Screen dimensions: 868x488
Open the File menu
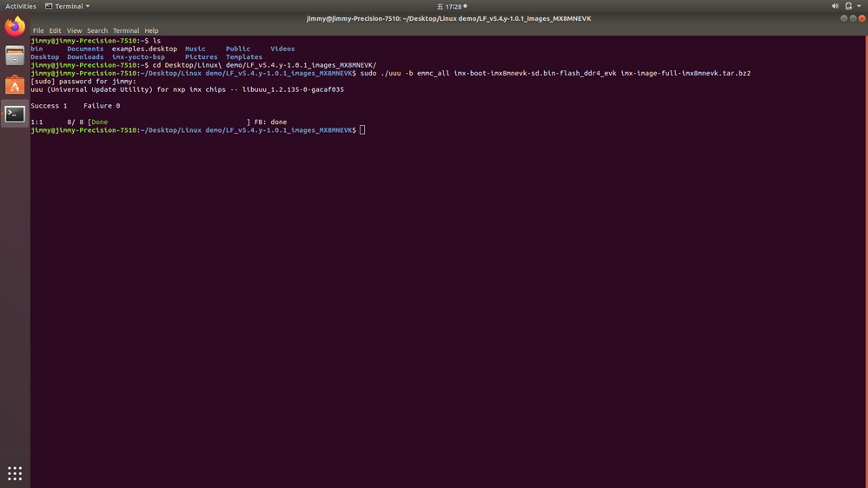pyautogui.click(x=38, y=30)
